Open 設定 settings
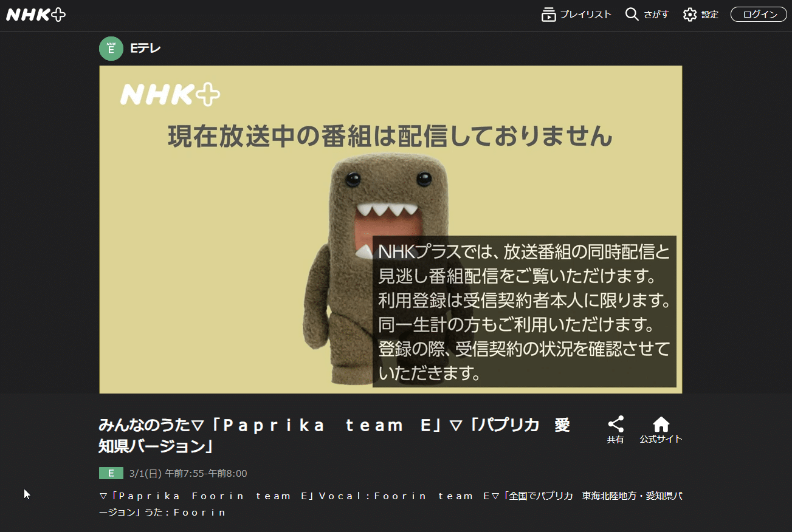Viewport: 792px width, 532px height. (x=710, y=15)
